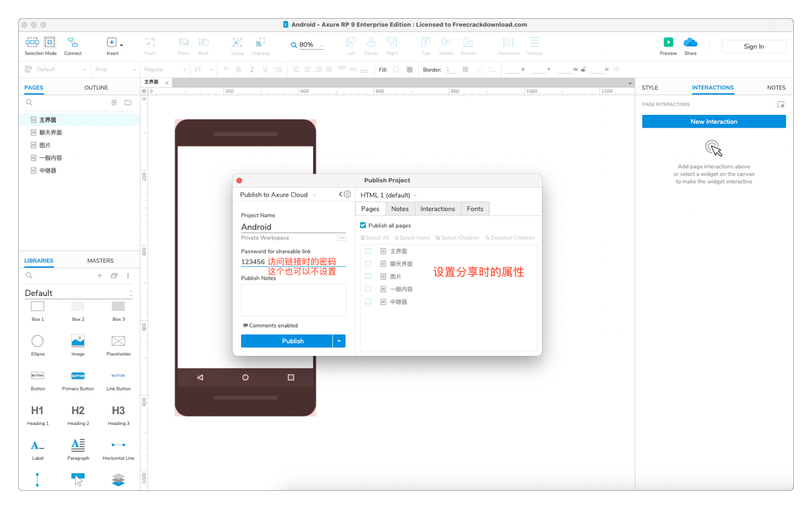812x509 pixels.
Task: Click the search icon in Libraries panel
Action: coord(29,276)
